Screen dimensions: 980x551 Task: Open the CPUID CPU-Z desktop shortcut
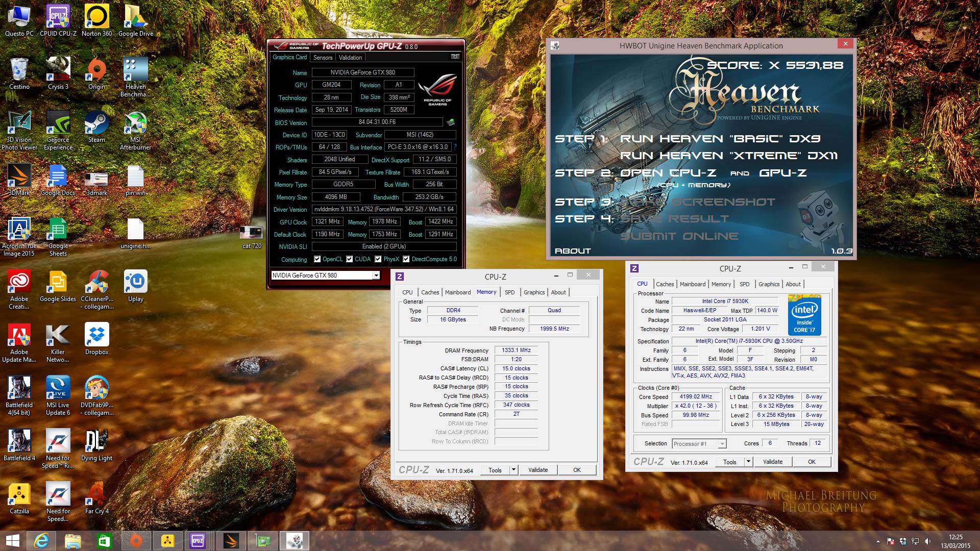coord(58,20)
